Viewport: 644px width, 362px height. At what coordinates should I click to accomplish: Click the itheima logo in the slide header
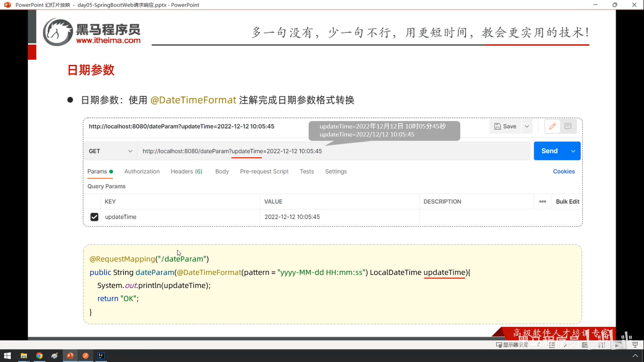pos(92,32)
